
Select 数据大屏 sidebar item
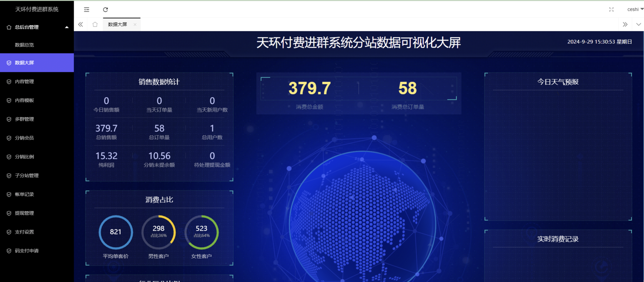[37, 63]
